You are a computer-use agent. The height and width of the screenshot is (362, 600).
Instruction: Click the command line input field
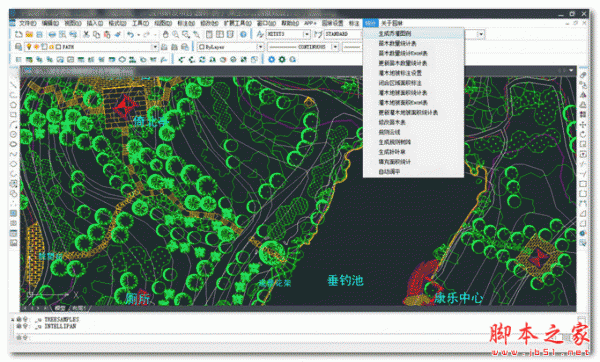click(x=295, y=338)
